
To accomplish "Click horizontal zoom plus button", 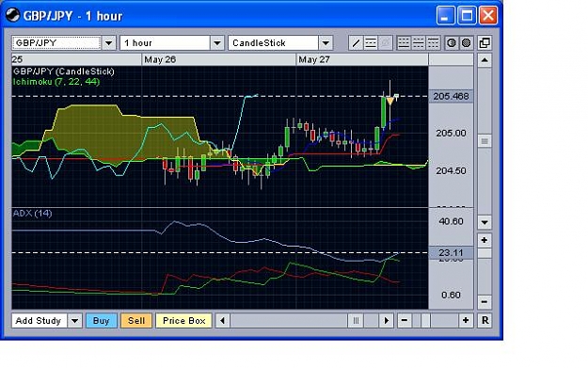I will (466, 321).
